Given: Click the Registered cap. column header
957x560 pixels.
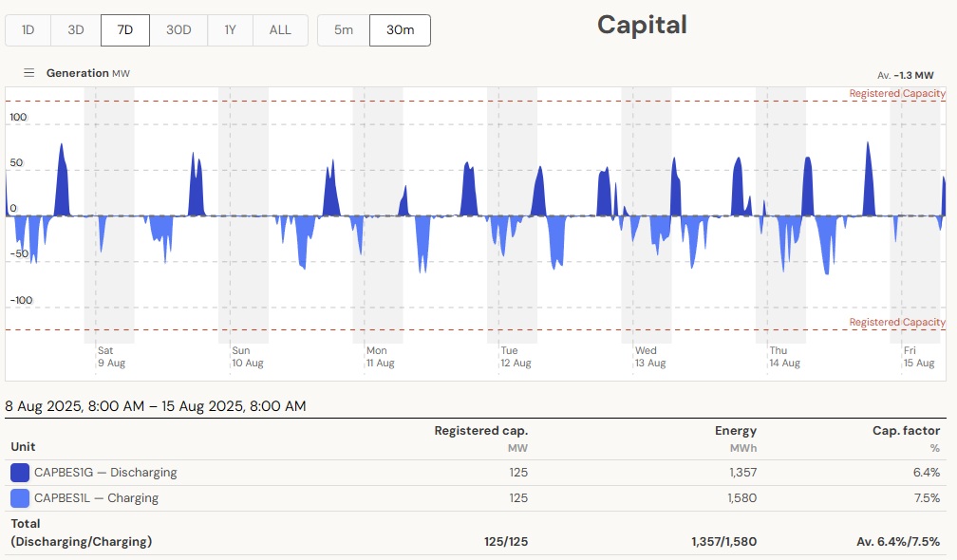Looking at the screenshot, I should (x=480, y=431).
